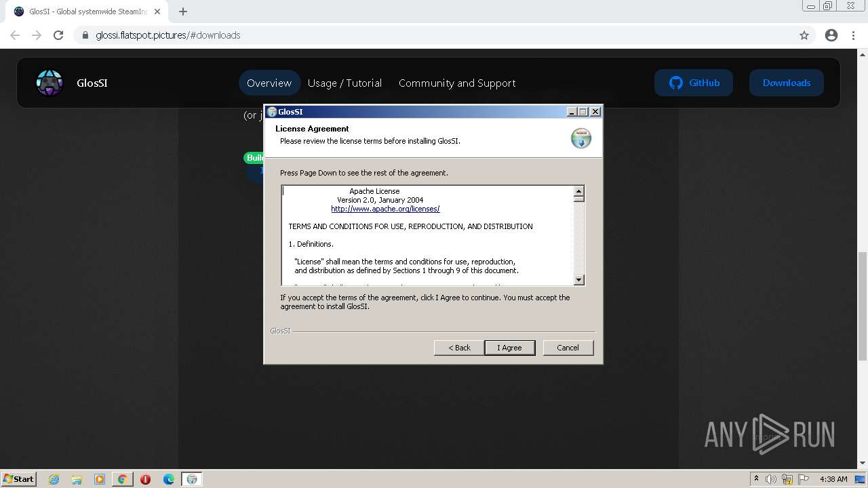
Task: Open volume control in tray
Action: pos(771,479)
